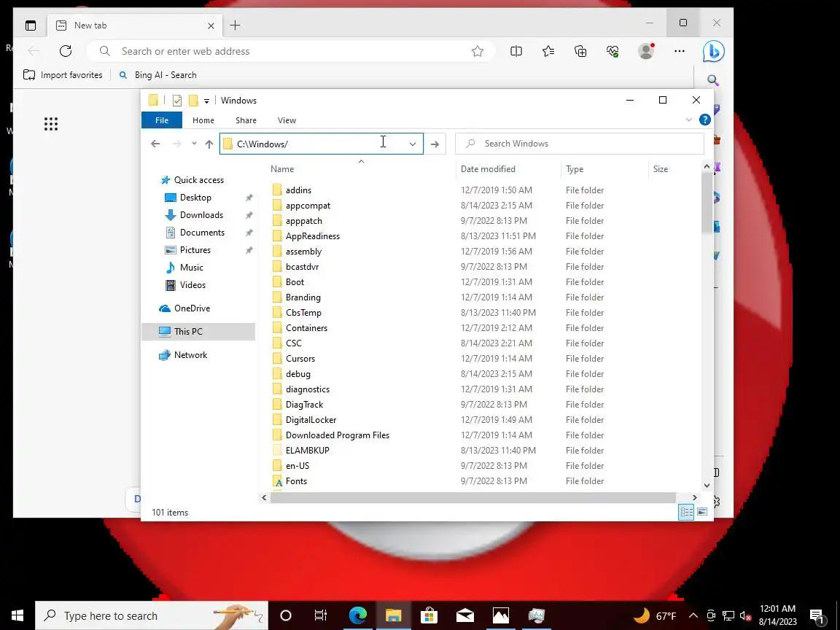Viewport: 840px width, 630px height.
Task: Select Network in navigation pane
Action: (190, 355)
